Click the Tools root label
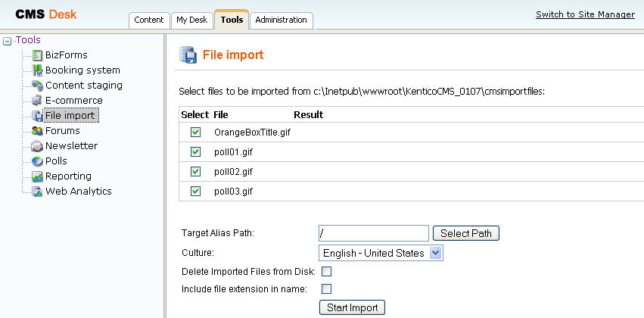644x318 pixels. (x=28, y=40)
